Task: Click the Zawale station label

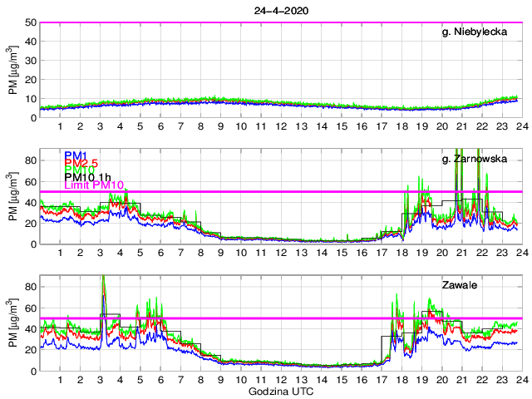Action: (496, 285)
